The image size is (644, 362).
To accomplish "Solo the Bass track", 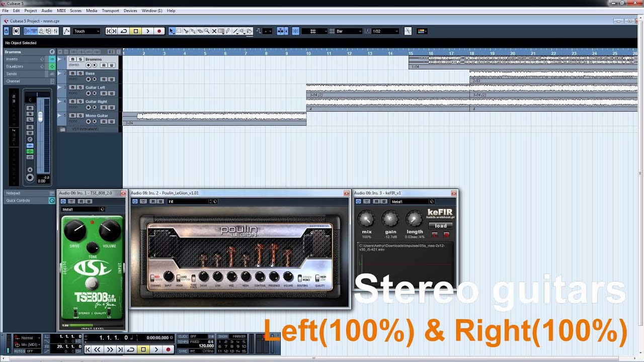I will 80,73.
